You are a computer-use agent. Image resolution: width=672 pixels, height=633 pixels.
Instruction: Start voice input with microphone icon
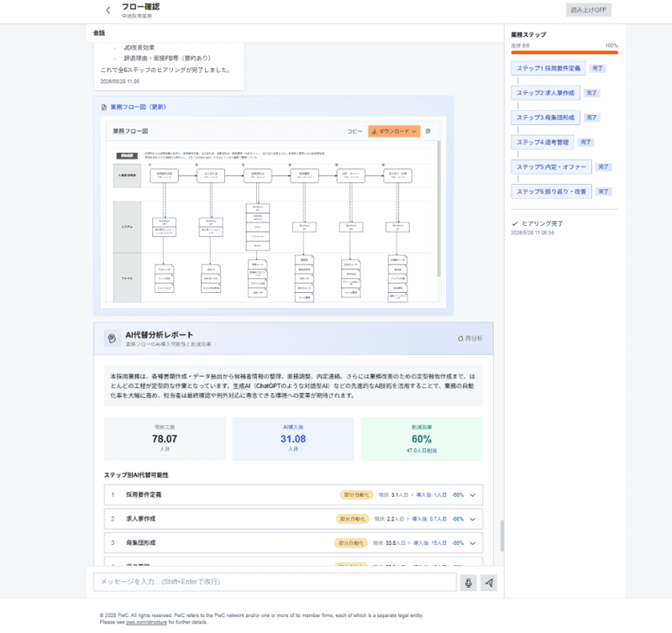469,583
